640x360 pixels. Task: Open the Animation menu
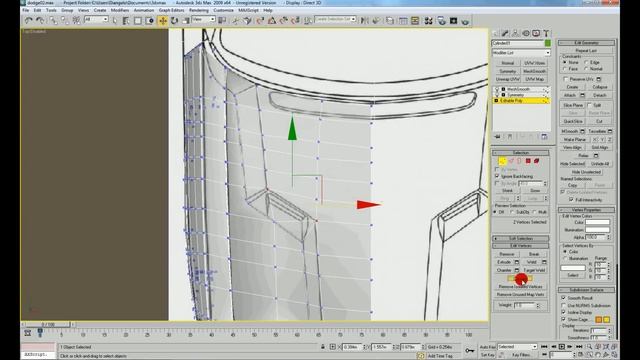pyautogui.click(x=144, y=10)
